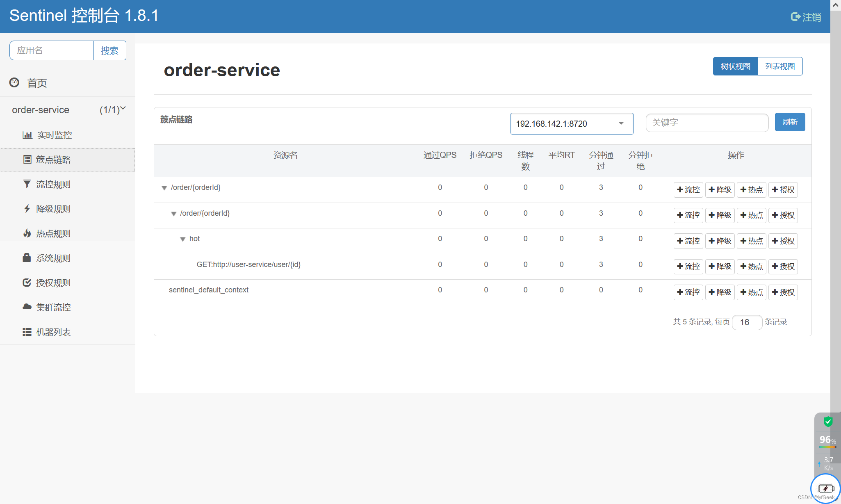Click the flame icon for 热点规则

27,233
